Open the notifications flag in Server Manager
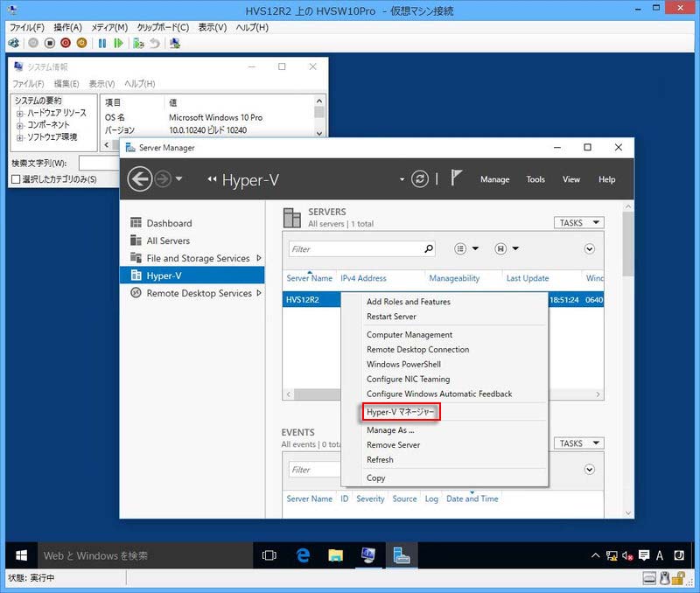Viewport: 700px width, 593px height. (456, 178)
